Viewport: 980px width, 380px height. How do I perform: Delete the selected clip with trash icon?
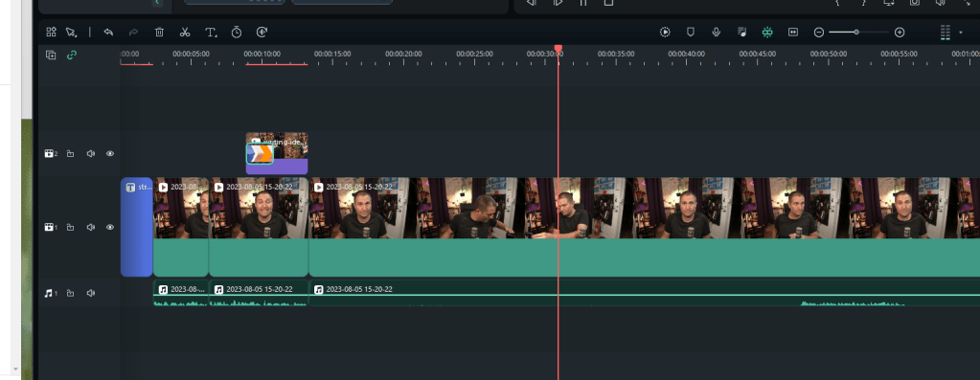(159, 32)
